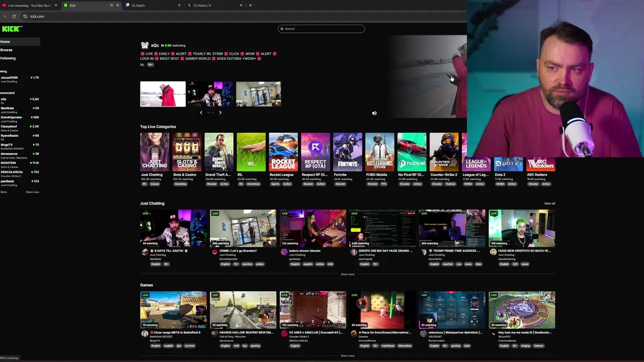Screen dimensions: 644x362
Task: Open the A Place for Emo/Scene stream
Action: [382, 310]
